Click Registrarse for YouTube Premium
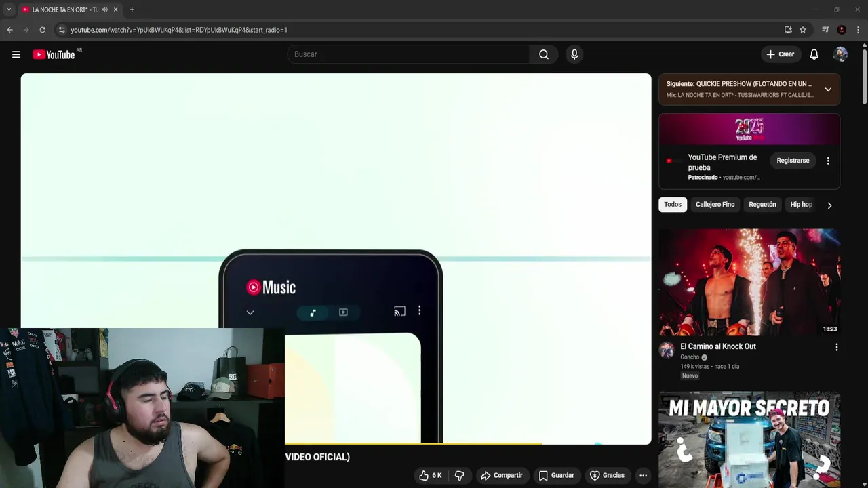 point(793,161)
